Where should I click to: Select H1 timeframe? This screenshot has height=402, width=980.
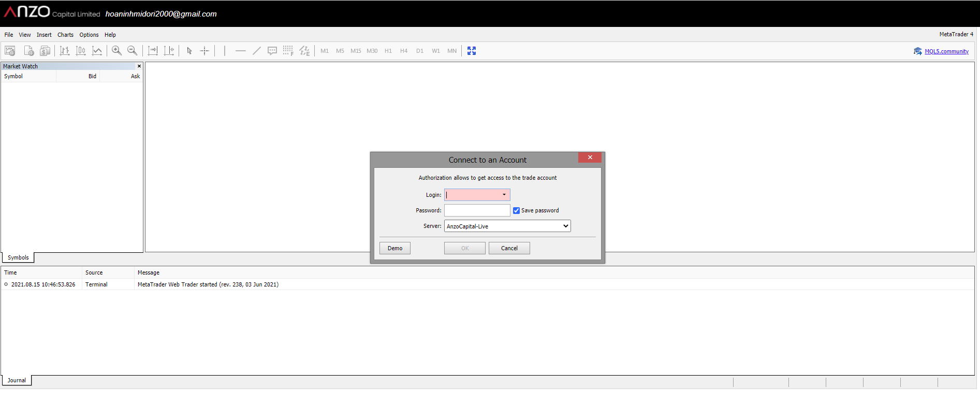click(x=388, y=51)
